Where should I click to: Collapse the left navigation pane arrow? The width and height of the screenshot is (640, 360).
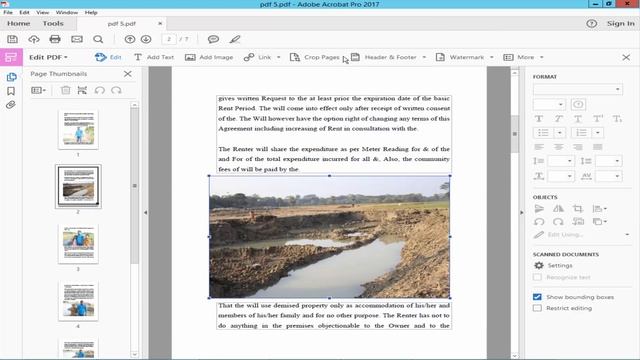pos(145,212)
